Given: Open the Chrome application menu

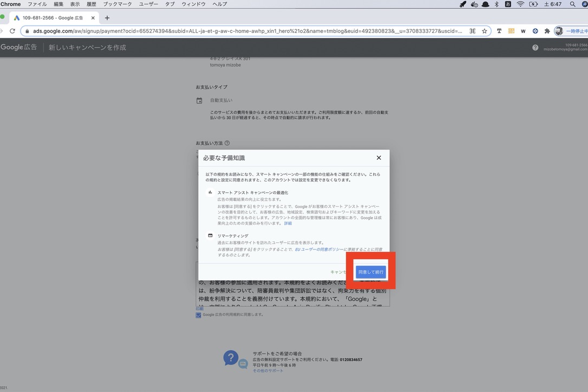Looking at the screenshot, I should click(x=10, y=4).
